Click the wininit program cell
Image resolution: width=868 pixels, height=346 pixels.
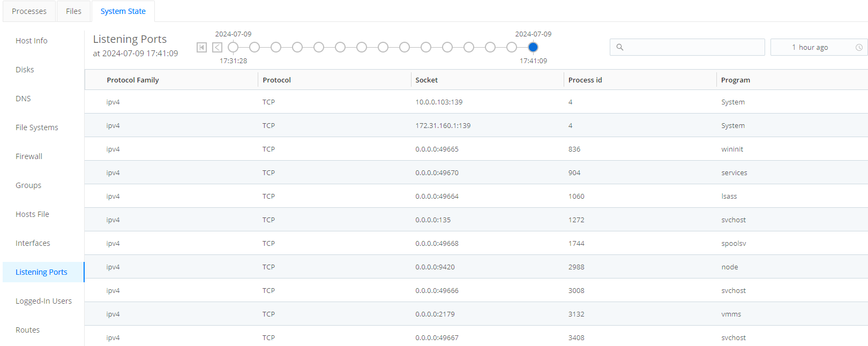pos(732,149)
